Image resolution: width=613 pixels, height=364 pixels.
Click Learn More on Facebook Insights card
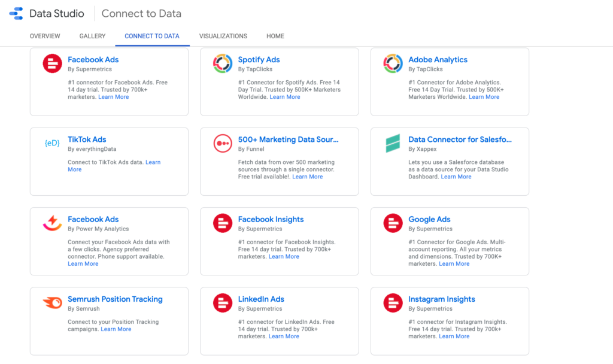284,256
